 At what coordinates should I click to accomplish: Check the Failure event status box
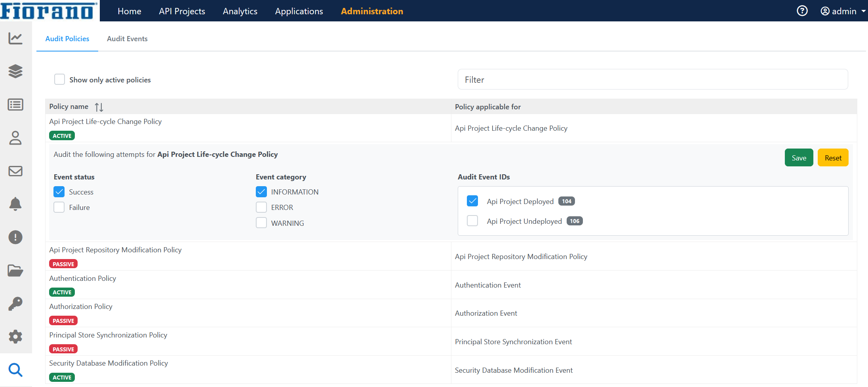coord(59,208)
